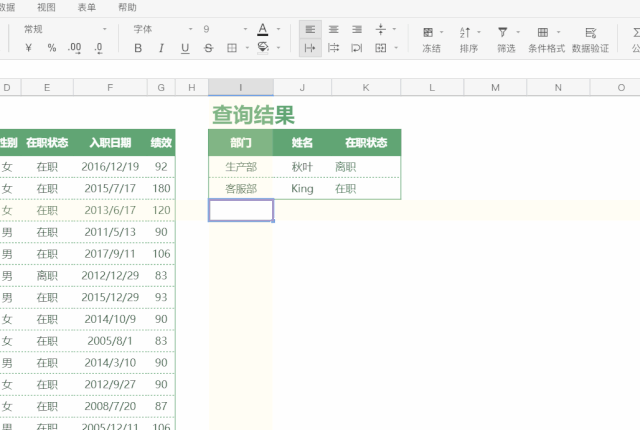Image resolution: width=640 pixels, height=430 pixels.
Task: Align text right
Action: (x=357, y=29)
